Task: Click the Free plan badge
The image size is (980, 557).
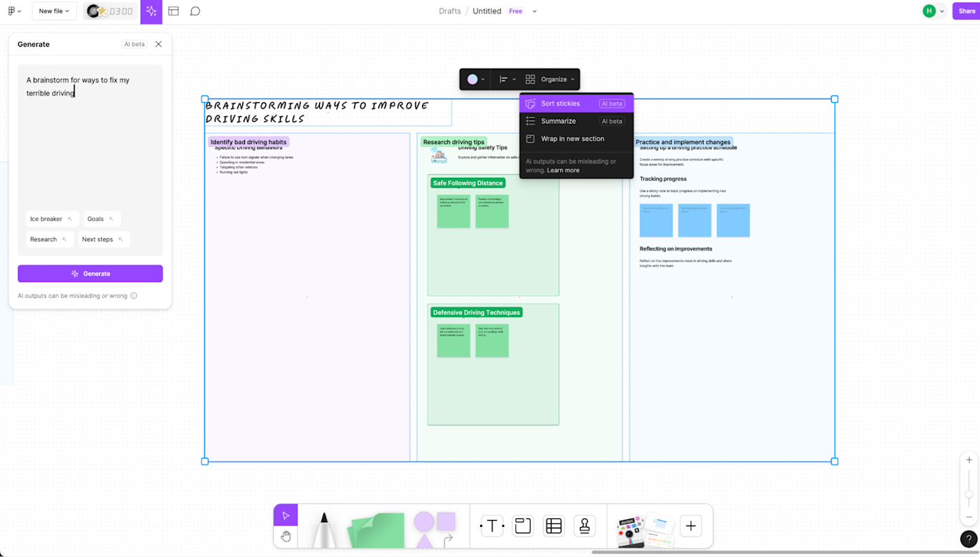Action: [x=516, y=11]
